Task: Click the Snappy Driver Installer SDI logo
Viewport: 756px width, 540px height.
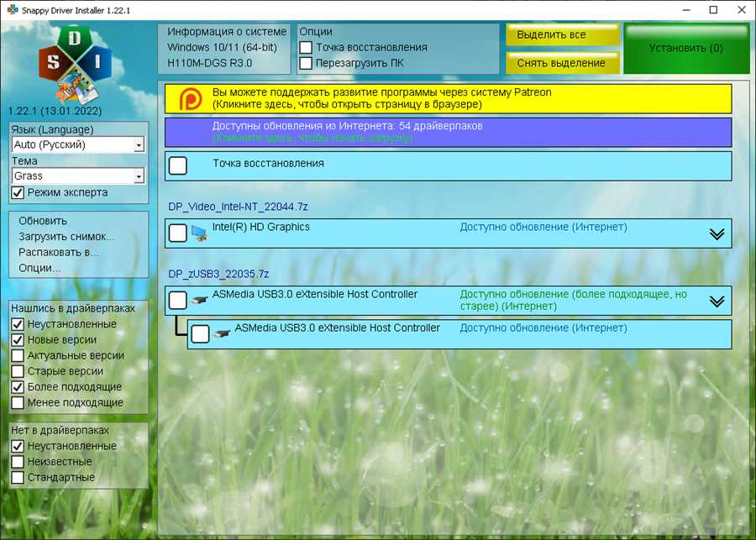Action: coord(74,65)
